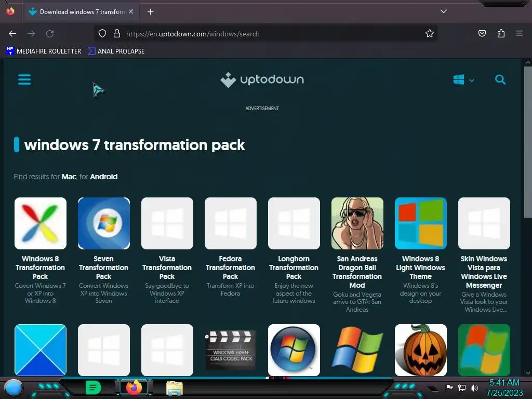Open the San Andreas Dragon Ball mod image

coord(357,223)
